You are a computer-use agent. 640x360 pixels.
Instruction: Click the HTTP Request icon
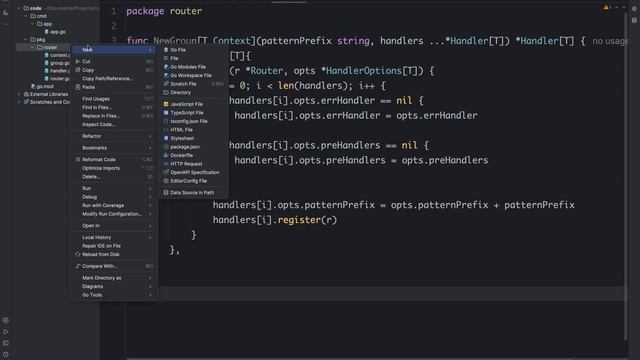point(166,164)
